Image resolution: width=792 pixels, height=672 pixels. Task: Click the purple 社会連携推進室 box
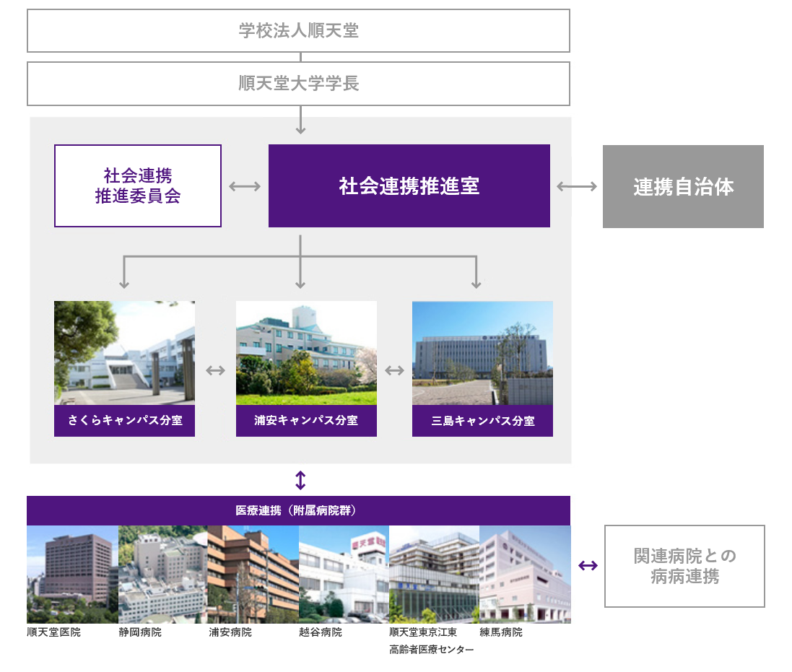(x=409, y=186)
